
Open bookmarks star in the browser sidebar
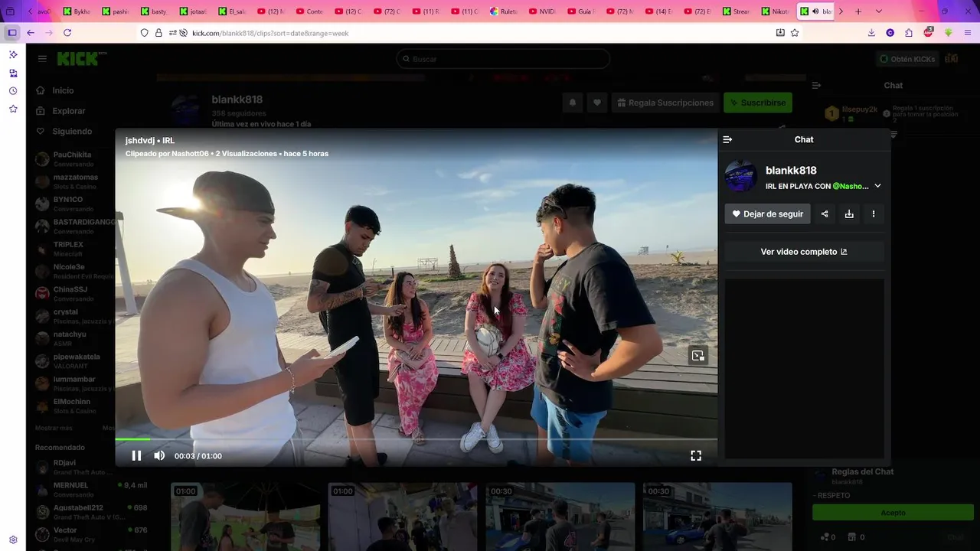point(13,109)
